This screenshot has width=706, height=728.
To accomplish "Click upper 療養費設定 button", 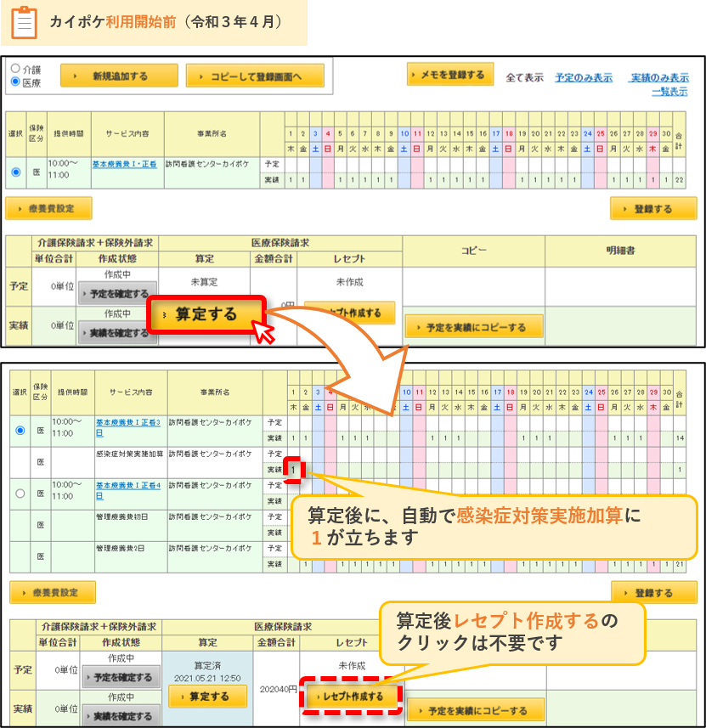I will coord(48,208).
